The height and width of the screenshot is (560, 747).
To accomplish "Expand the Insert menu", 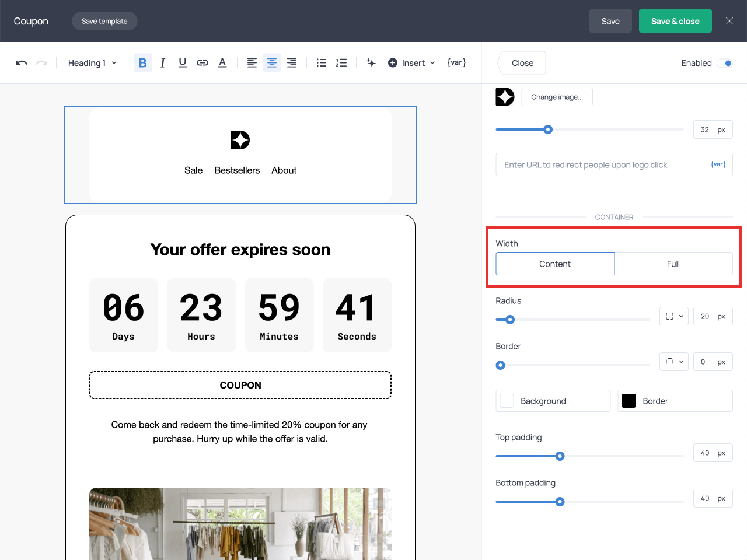I will [412, 63].
